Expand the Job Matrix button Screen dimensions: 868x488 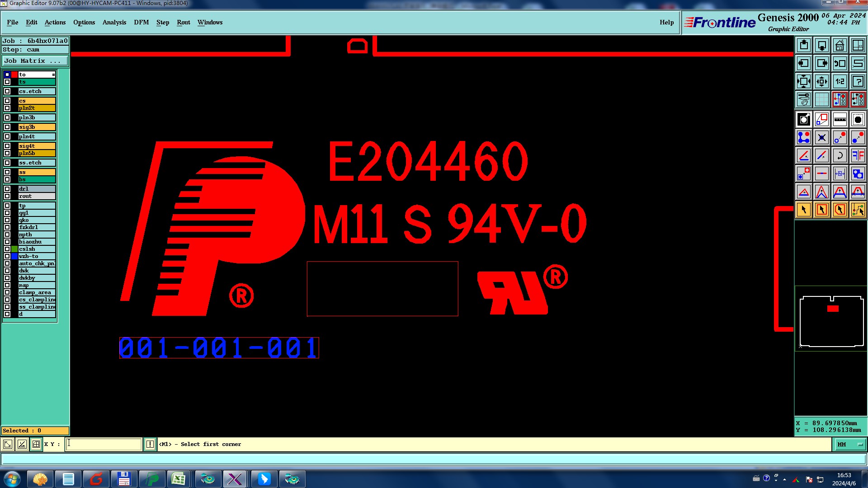pos(35,61)
